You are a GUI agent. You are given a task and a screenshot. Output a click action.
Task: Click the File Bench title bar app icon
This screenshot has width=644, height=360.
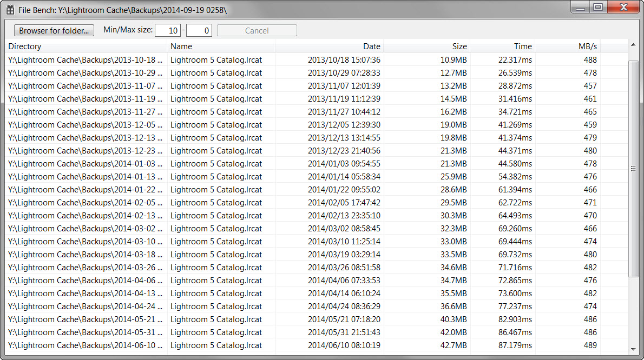pyautogui.click(x=10, y=9)
